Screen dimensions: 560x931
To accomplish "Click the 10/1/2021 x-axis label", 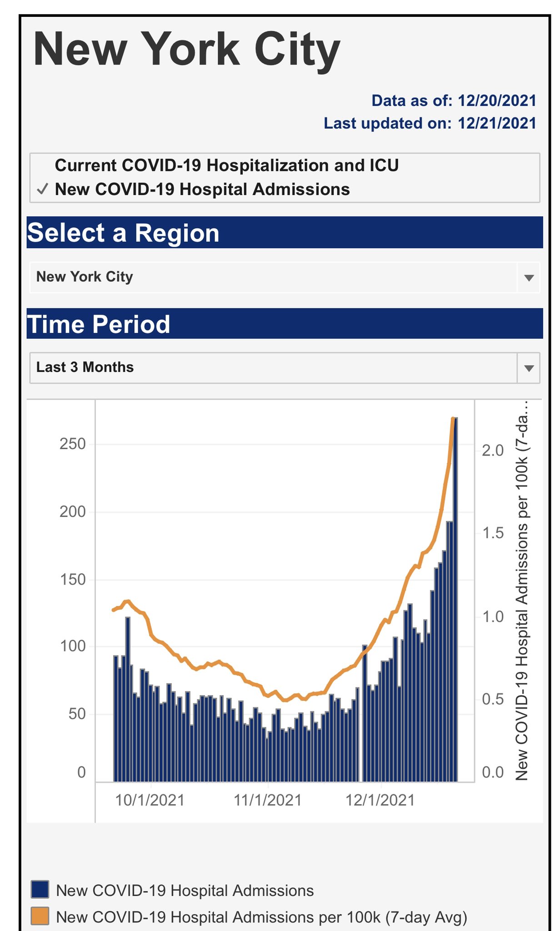I will pos(150,801).
